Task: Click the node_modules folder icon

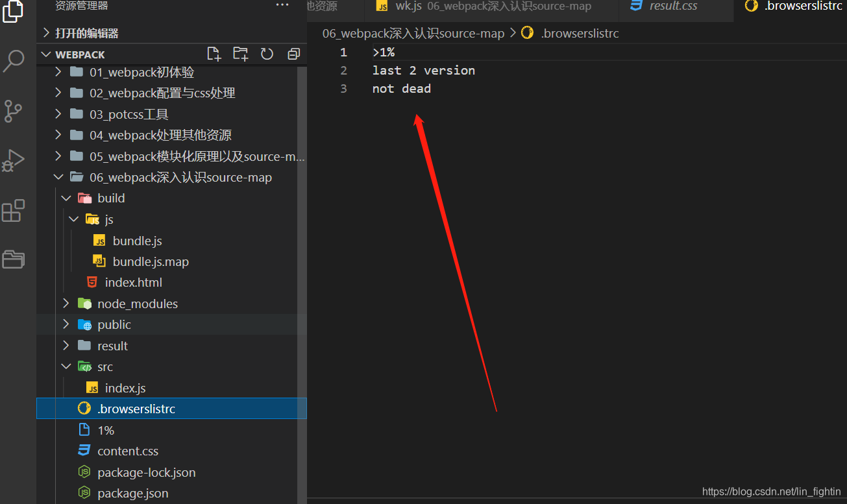Action: coord(84,304)
